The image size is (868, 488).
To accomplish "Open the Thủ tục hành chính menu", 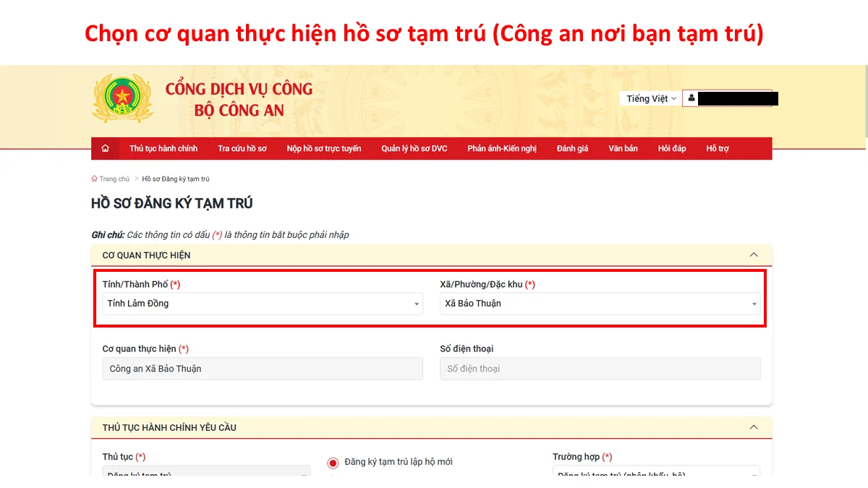I will (163, 148).
